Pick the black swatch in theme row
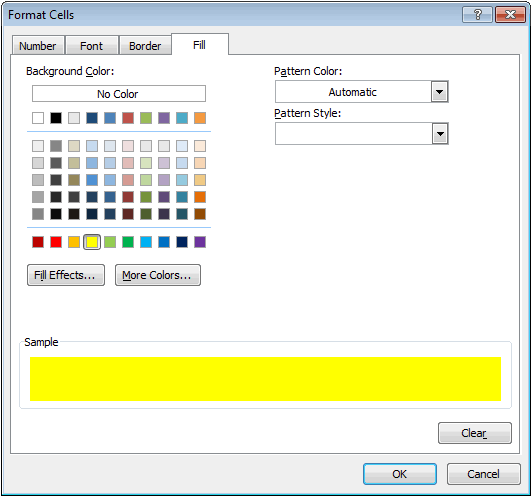This screenshot has height=498, width=532. 56,118
